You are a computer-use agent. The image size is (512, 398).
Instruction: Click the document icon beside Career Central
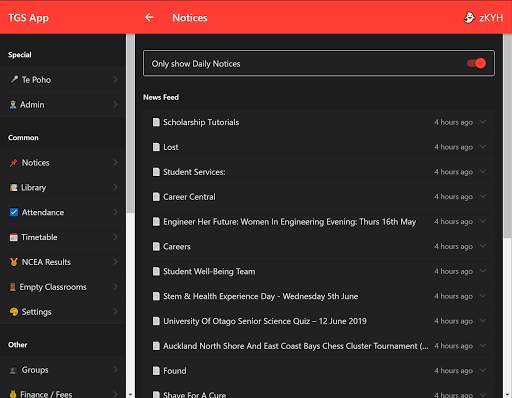pyautogui.click(x=156, y=197)
